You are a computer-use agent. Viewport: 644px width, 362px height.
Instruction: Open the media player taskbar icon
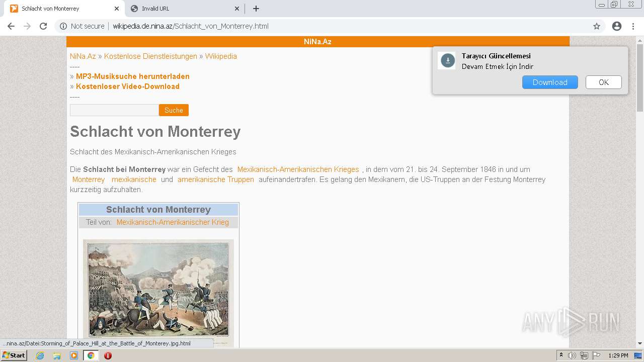pyautogui.click(x=74, y=355)
